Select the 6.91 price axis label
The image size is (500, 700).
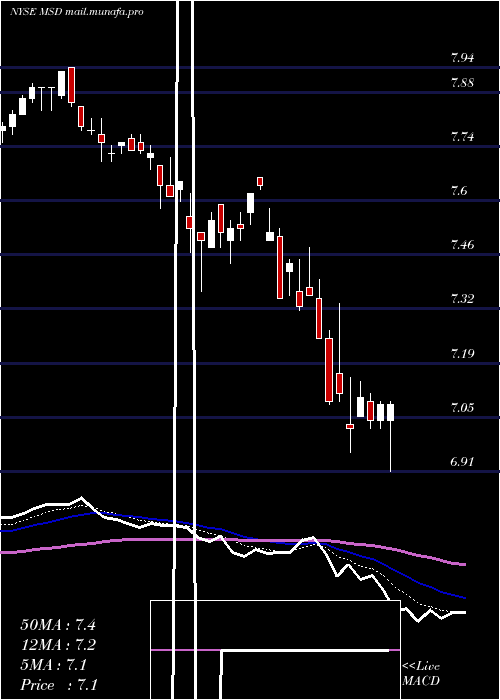[462, 462]
